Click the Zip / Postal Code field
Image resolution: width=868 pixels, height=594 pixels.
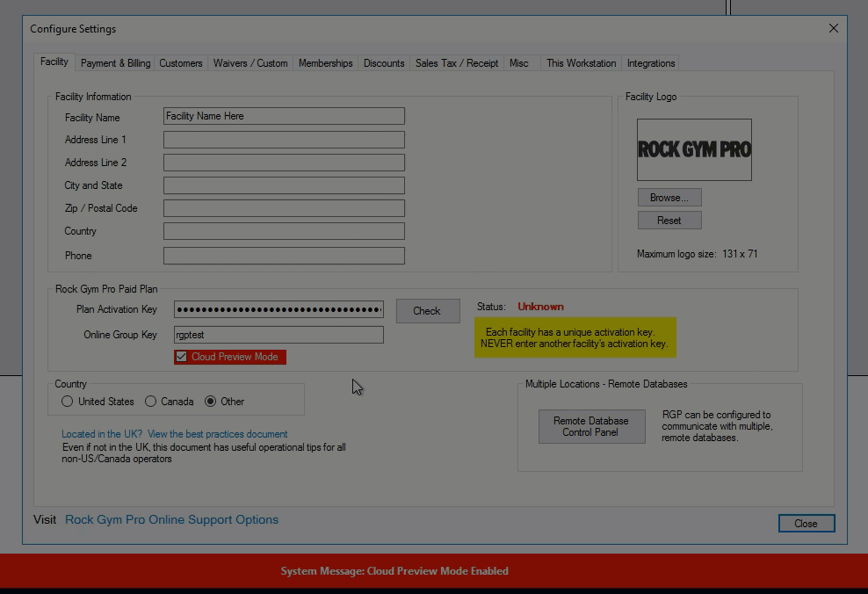coord(284,208)
